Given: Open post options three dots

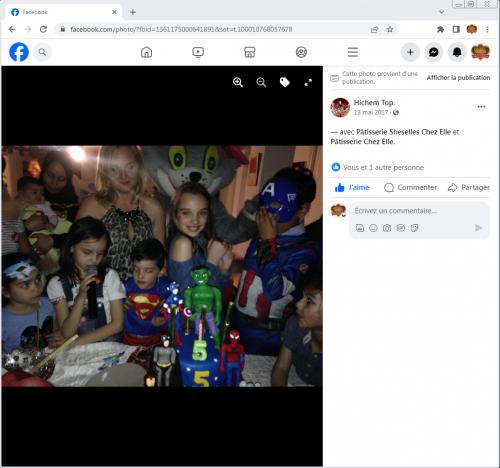Looking at the screenshot, I should pyautogui.click(x=481, y=107).
